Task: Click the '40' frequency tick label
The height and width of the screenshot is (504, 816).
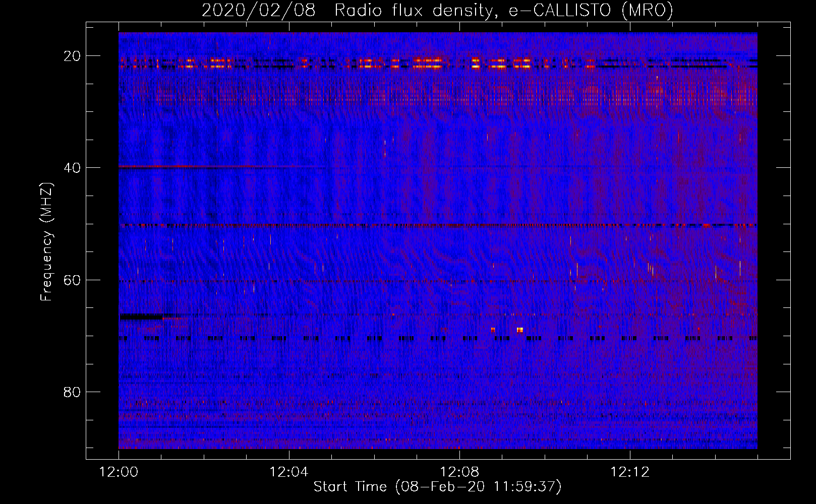Action: click(73, 168)
